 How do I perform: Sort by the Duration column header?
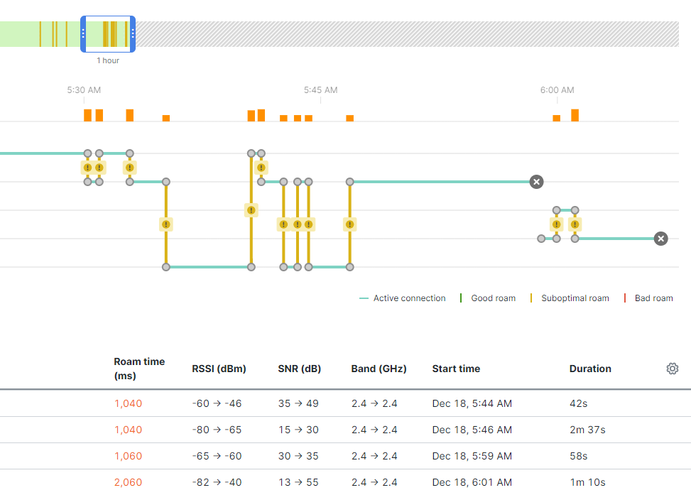(x=590, y=368)
